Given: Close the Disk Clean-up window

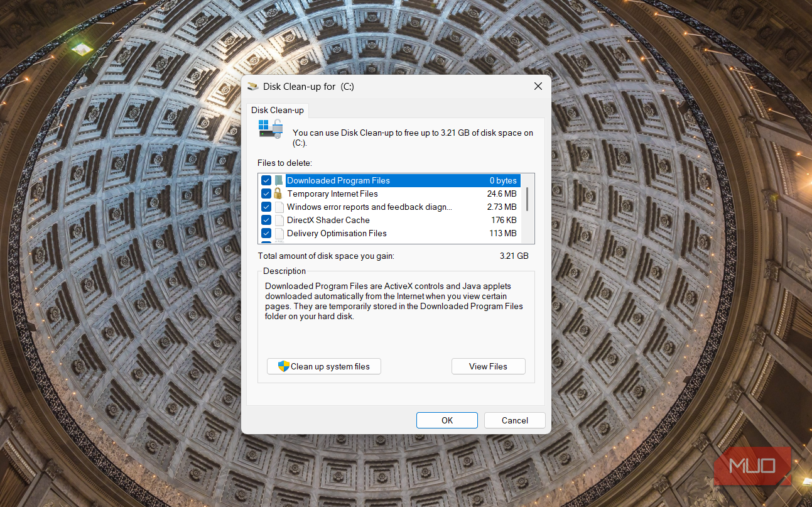Looking at the screenshot, I should (x=538, y=86).
